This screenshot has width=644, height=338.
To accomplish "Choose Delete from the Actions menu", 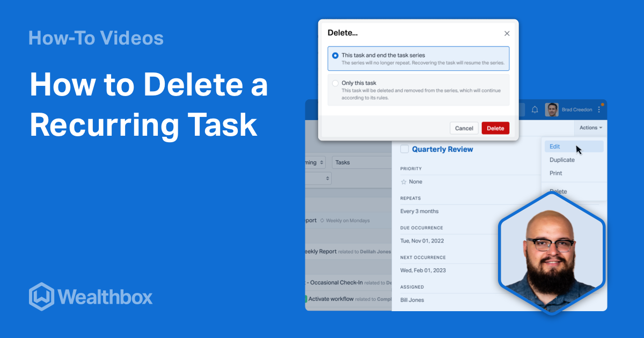I will 558,192.
